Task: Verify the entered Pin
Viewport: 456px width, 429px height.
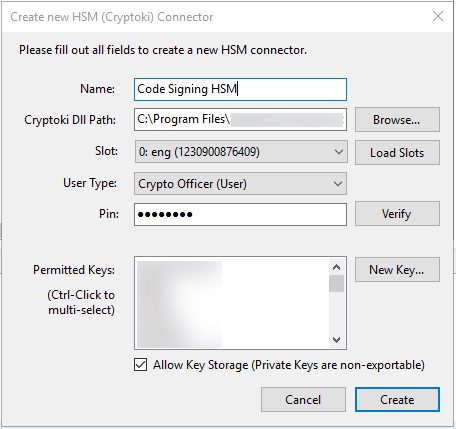Action: [x=397, y=214]
